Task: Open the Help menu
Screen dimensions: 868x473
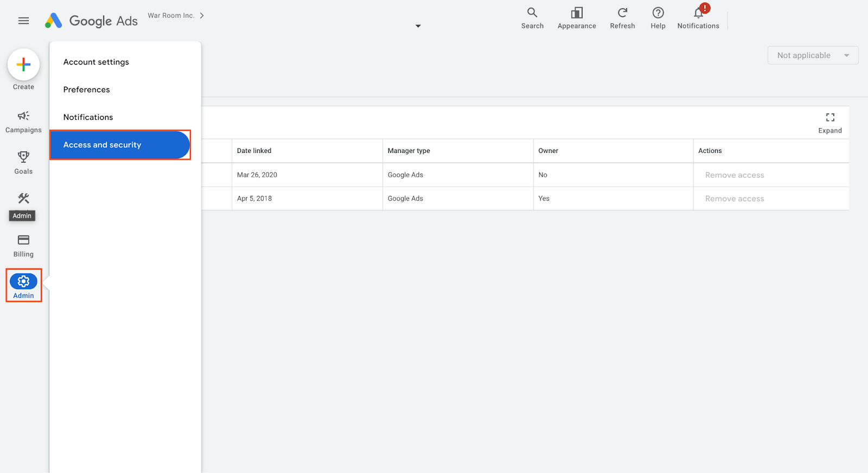Action: point(658,18)
